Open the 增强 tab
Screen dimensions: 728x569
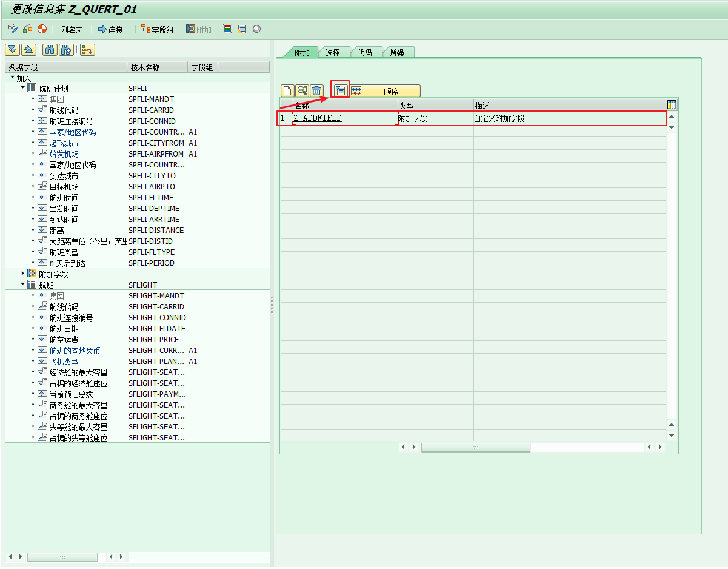pyautogui.click(x=396, y=53)
